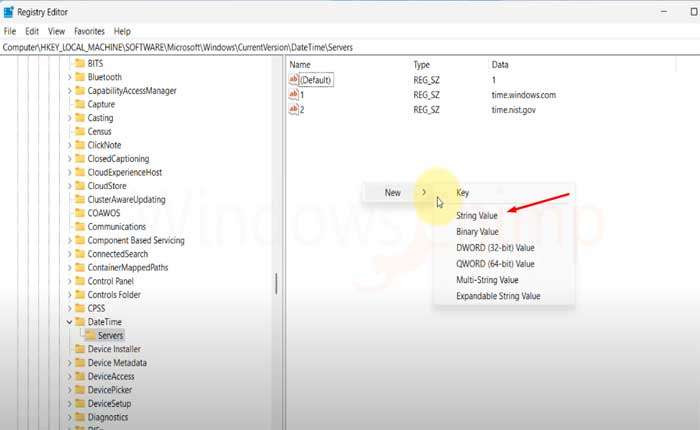Click the CloudStore folder icon
The width and height of the screenshot is (700, 430).
tap(80, 186)
